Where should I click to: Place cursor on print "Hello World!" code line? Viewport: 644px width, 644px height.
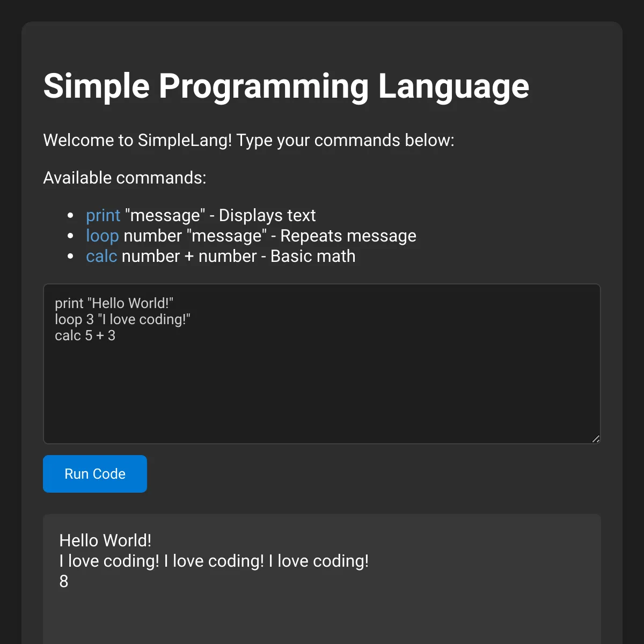pyautogui.click(x=114, y=303)
